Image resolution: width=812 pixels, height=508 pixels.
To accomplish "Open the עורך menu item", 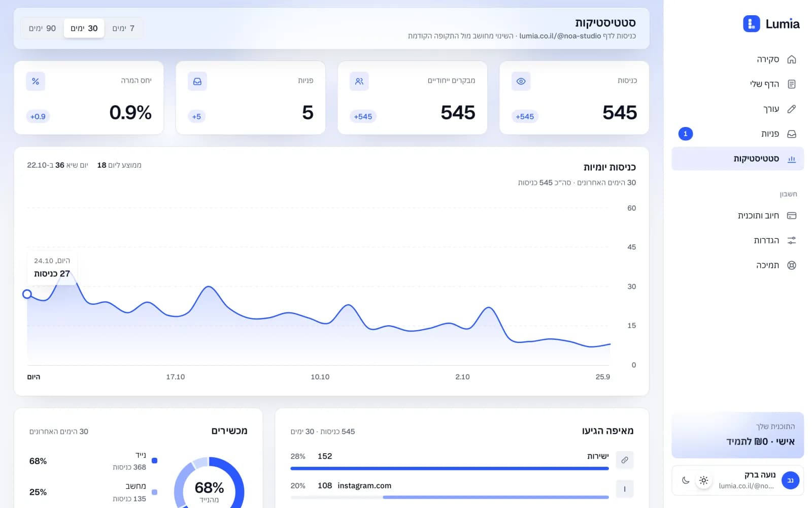I will pyautogui.click(x=737, y=109).
